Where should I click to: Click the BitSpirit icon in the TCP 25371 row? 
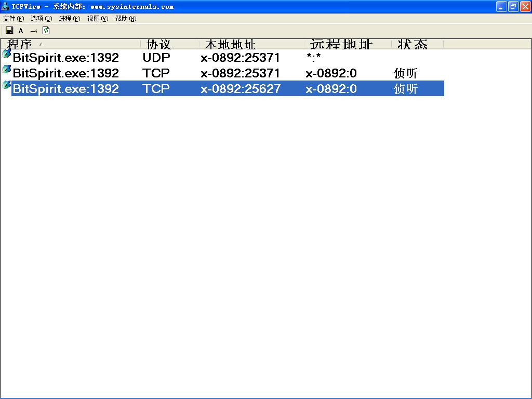[x=6, y=69]
